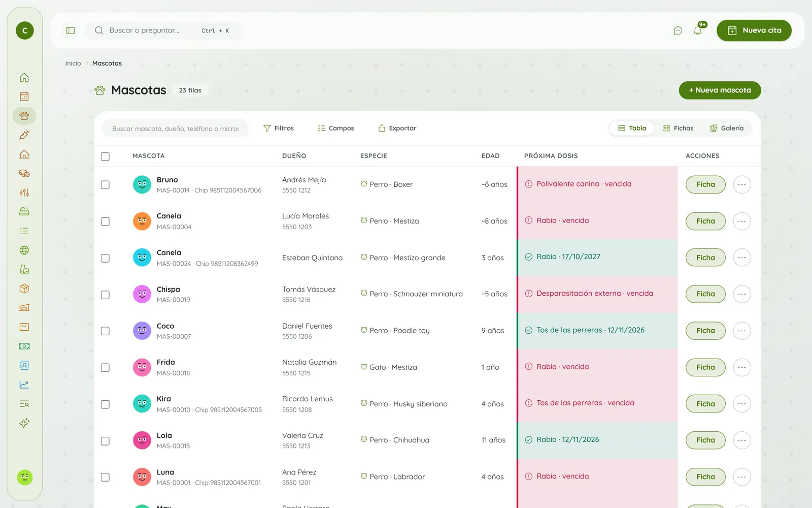
Task: Click the green C workspace avatar
Action: coord(25,30)
